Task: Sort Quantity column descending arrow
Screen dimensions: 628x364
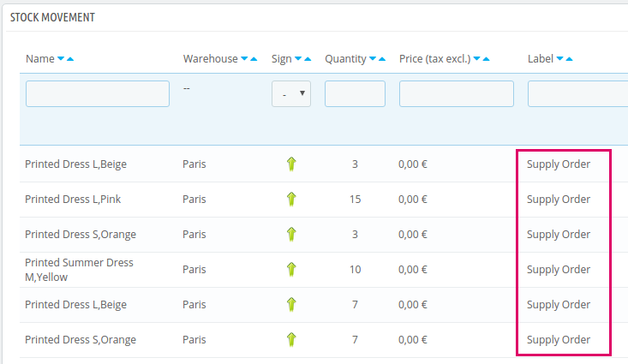Action: 373,59
